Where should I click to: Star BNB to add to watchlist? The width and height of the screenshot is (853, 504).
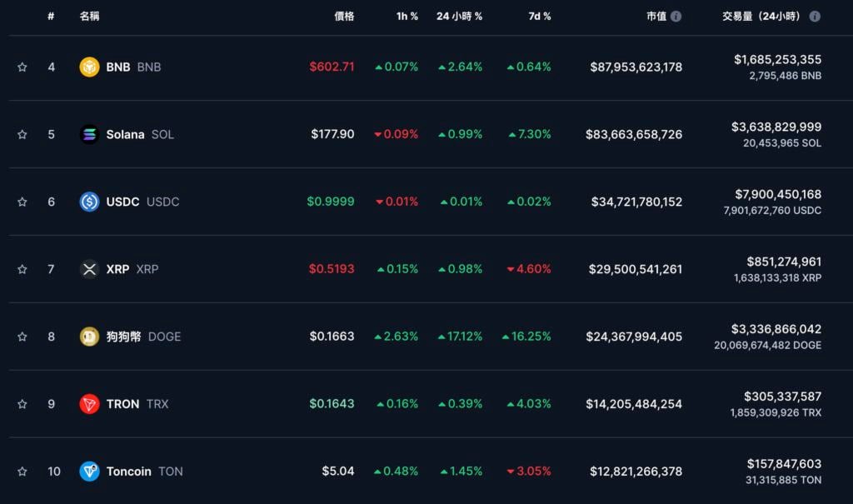[22, 67]
